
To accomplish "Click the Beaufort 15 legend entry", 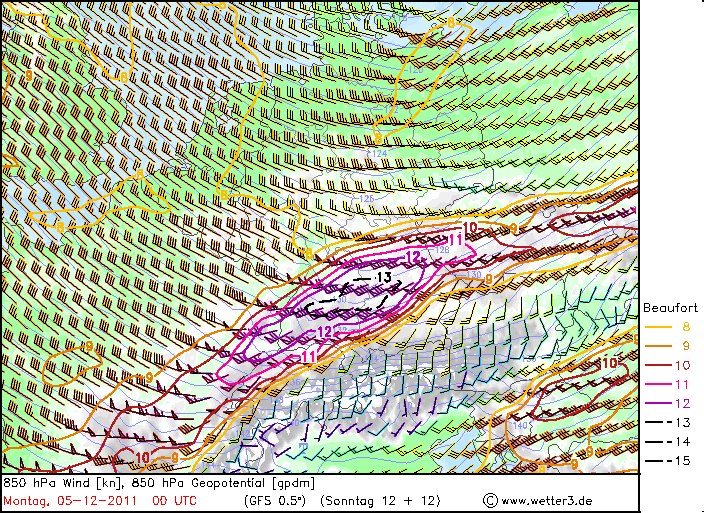I will click(x=668, y=460).
